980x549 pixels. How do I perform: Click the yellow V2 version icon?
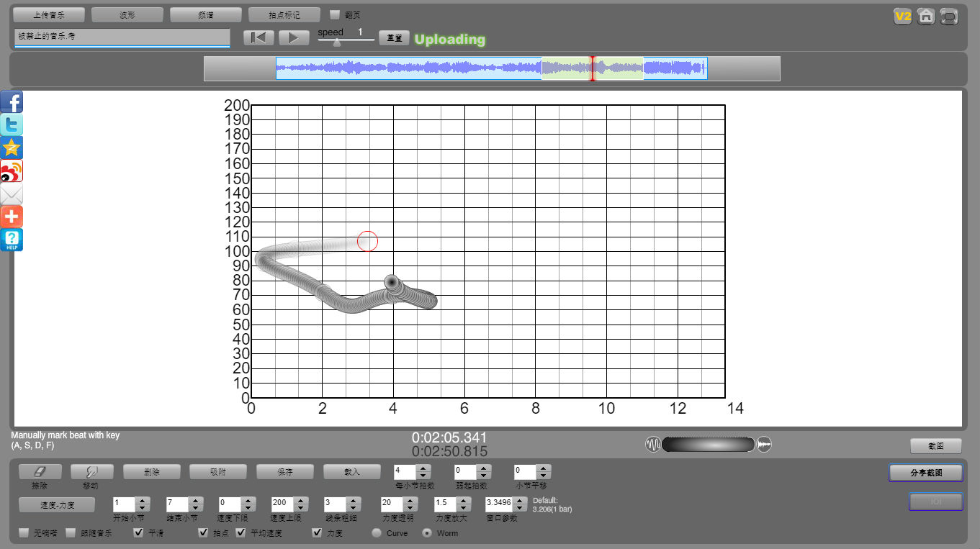click(x=902, y=16)
